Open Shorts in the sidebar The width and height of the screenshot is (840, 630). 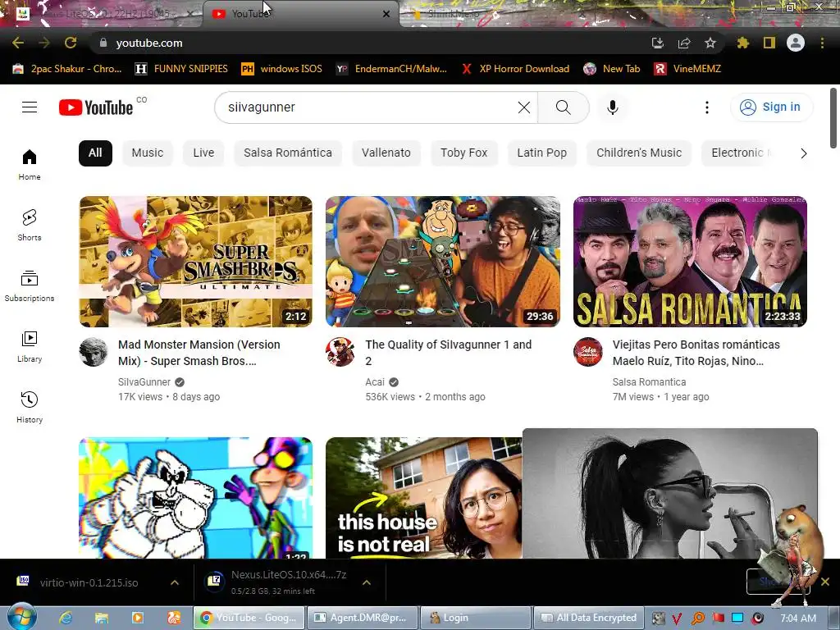pyautogui.click(x=30, y=225)
